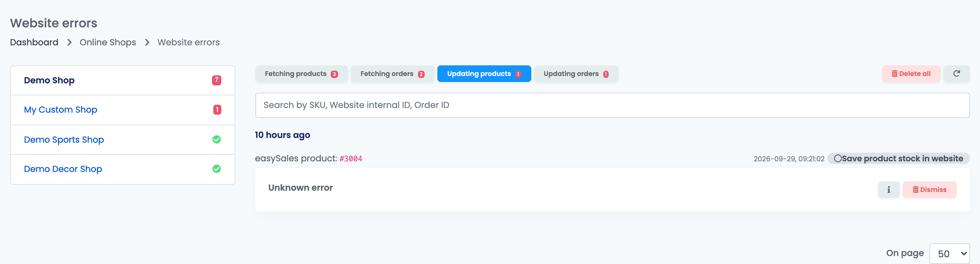Open the Updating orders tab
Viewport: 980px width, 264px height.
pos(576,74)
